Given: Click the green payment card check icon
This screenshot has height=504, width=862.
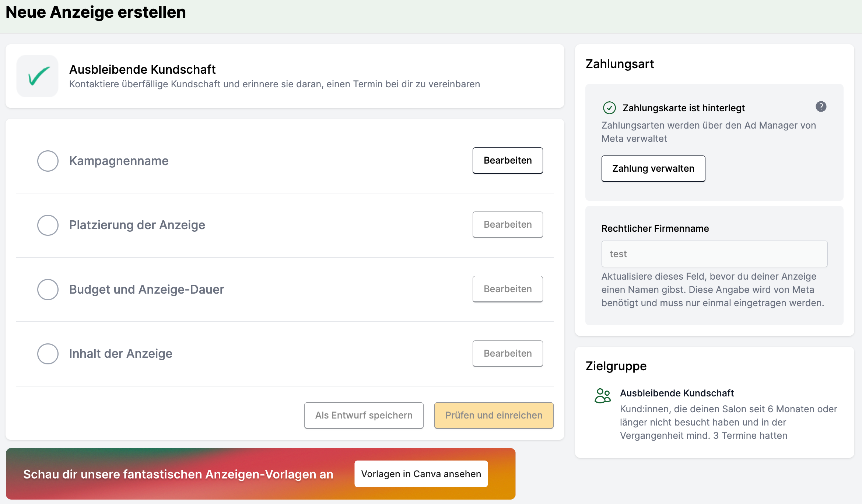Looking at the screenshot, I should 609,108.
